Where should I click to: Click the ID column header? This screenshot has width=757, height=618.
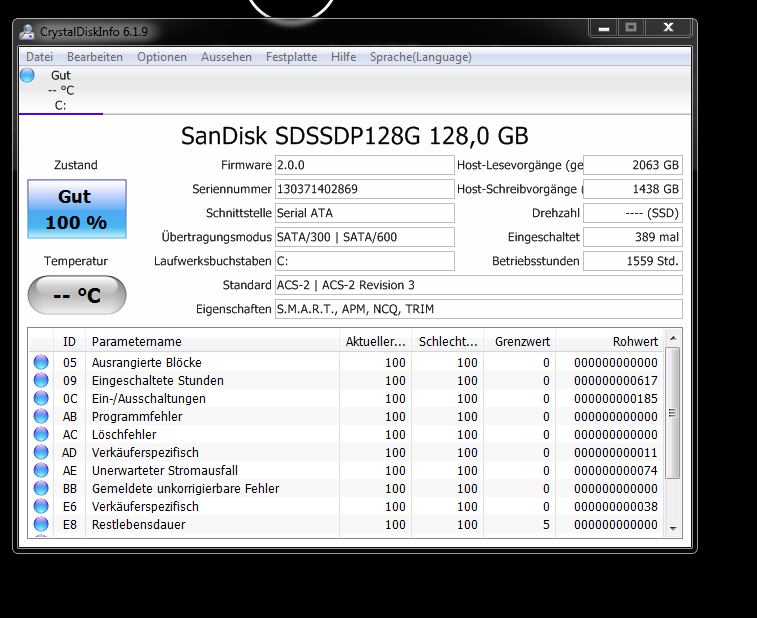click(x=69, y=341)
